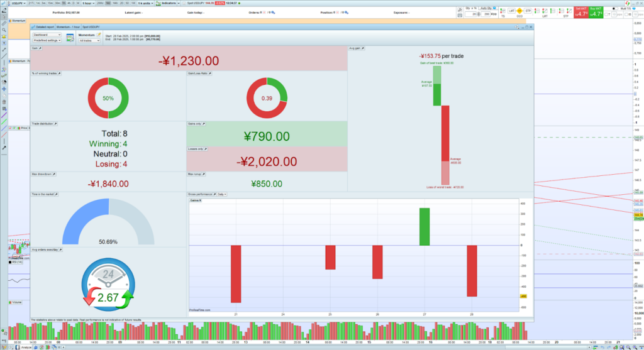Click the wrench icon beside Avg gain

pyautogui.click(x=366, y=48)
